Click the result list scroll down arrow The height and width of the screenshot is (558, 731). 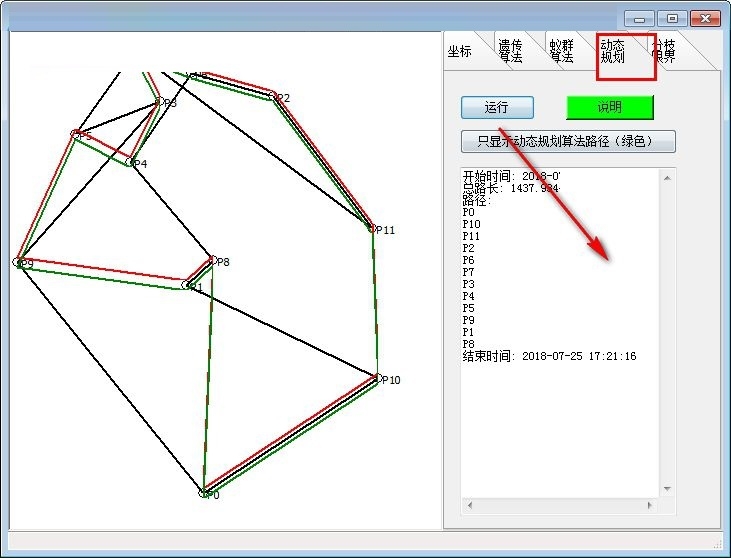[667, 489]
